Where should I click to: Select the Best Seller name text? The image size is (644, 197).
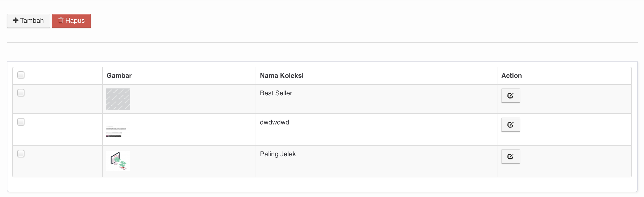pos(276,93)
